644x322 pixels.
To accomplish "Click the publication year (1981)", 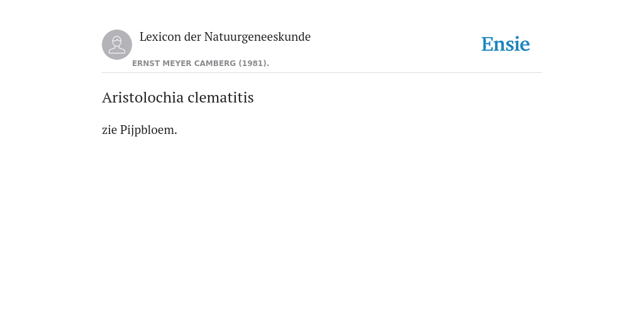I will (254, 64).
